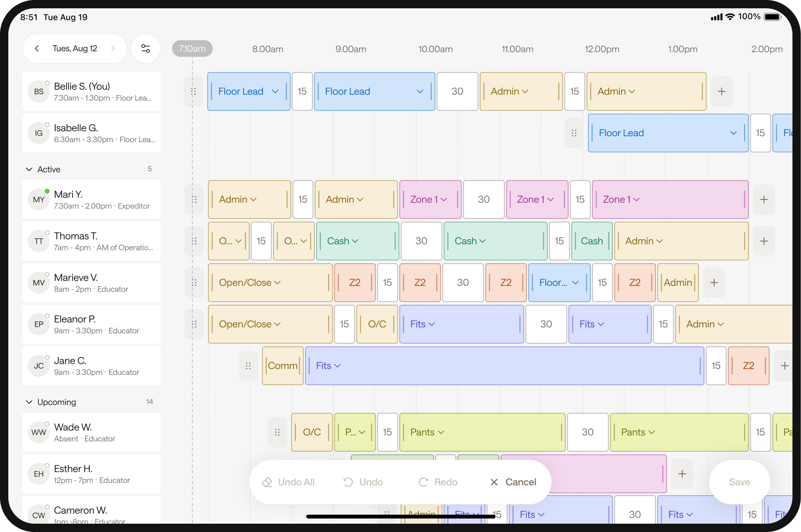801x532 pixels.
Task: Save the schedule changes
Action: (x=739, y=482)
